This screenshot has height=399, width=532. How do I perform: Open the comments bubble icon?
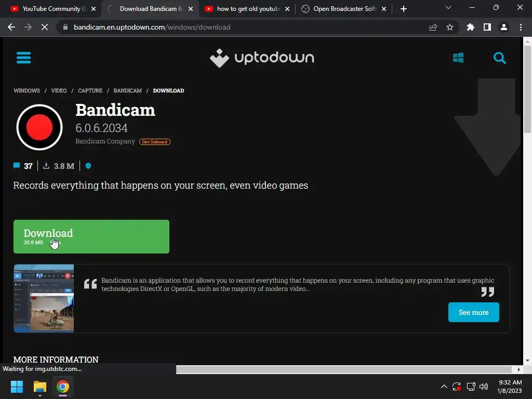pyautogui.click(x=16, y=166)
